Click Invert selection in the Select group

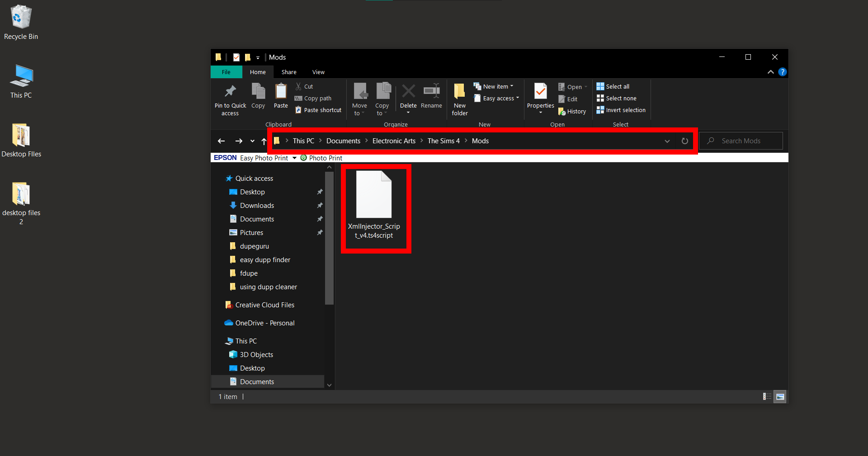[x=621, y=110]
